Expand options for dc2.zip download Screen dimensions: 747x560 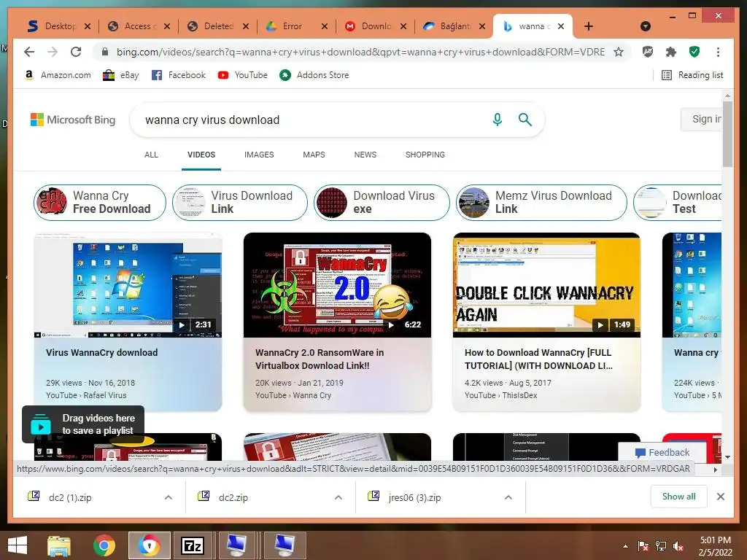pos(338,497)
